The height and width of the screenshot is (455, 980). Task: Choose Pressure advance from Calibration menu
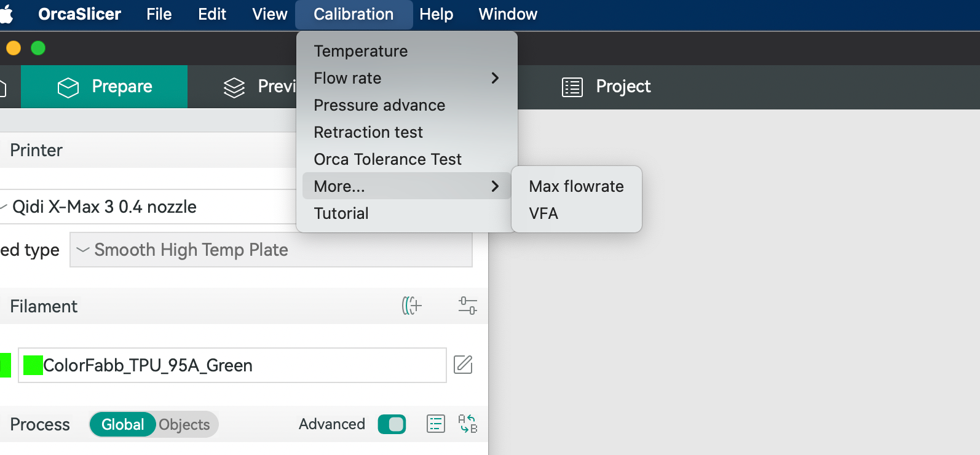[379, 105]
